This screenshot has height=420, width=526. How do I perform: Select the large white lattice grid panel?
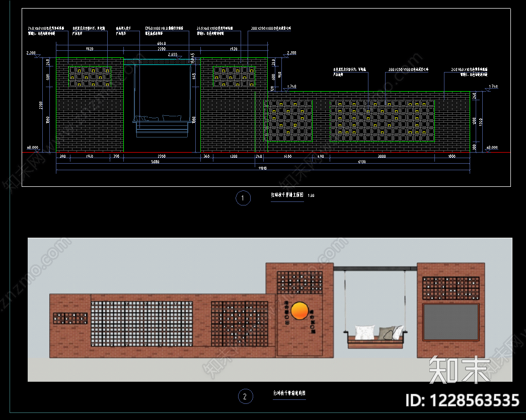click(142, 324)
